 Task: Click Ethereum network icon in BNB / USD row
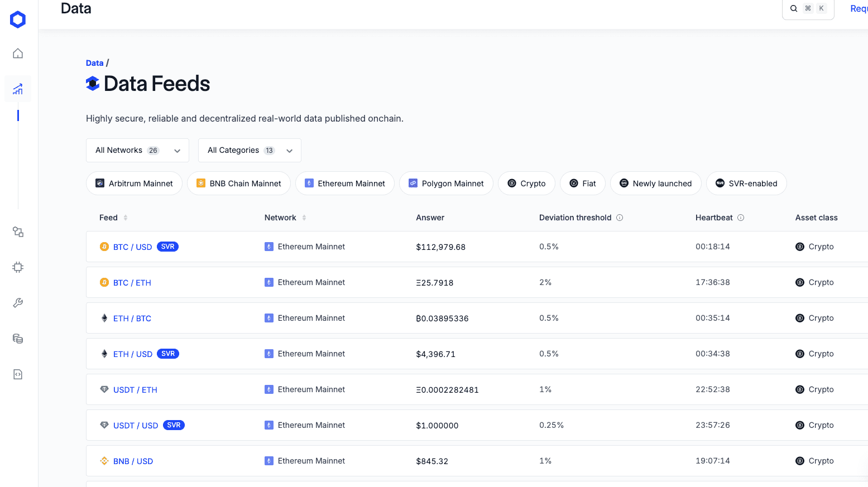click(x=269, y=461)
